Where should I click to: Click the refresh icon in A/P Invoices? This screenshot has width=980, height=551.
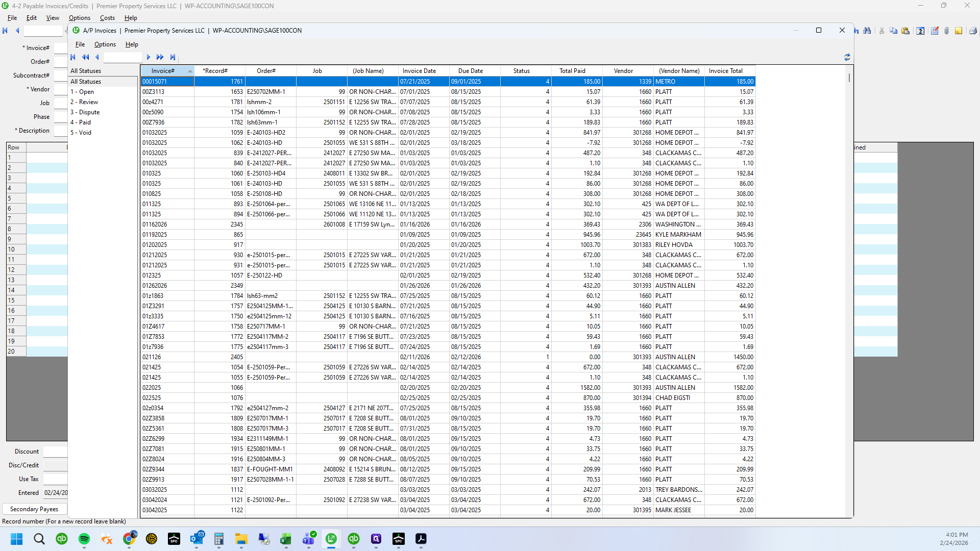tap(847, 57)
